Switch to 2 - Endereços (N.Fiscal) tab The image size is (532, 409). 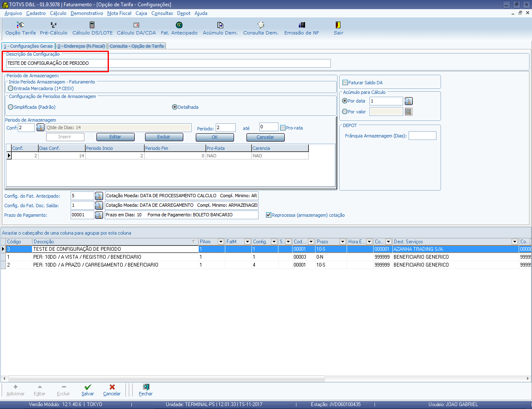[x=81, y=46]
